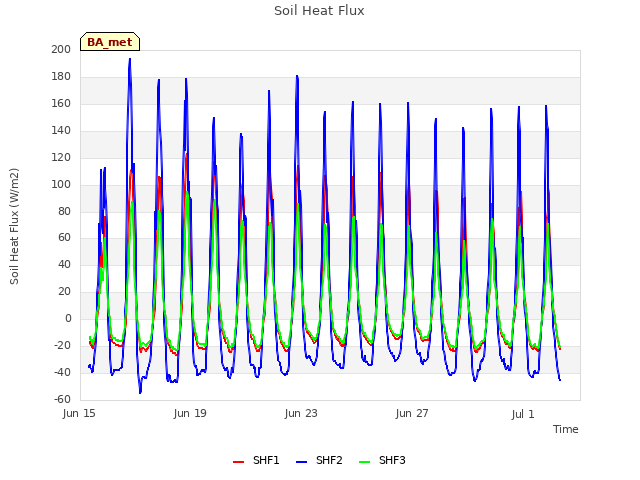640x480 pixels.
Task: Click the 0 y-axis tick label
Action: point(68,318)
